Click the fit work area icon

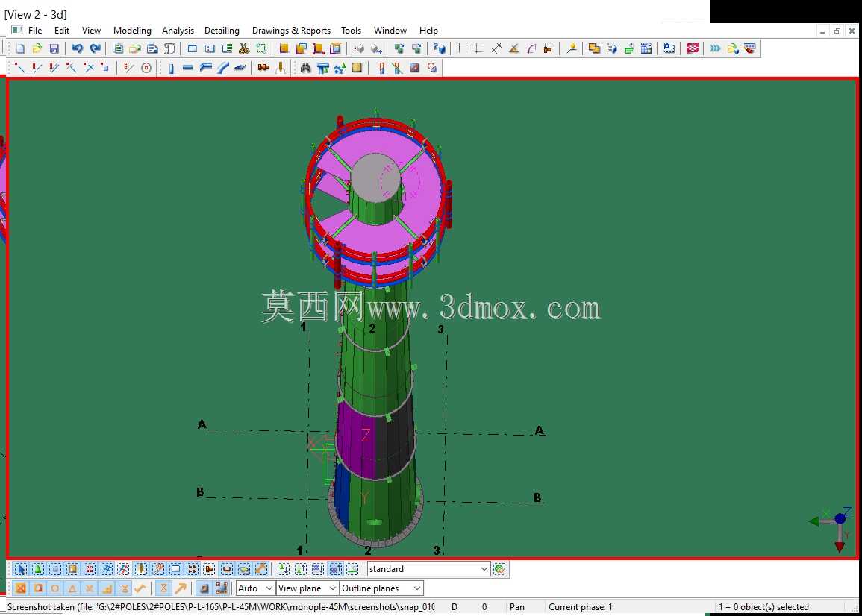click(x=261, y=49)
